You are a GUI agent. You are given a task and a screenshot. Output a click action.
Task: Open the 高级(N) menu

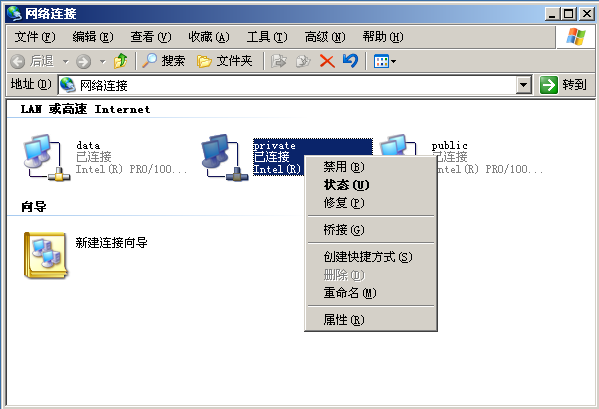(x=325, y=37)
